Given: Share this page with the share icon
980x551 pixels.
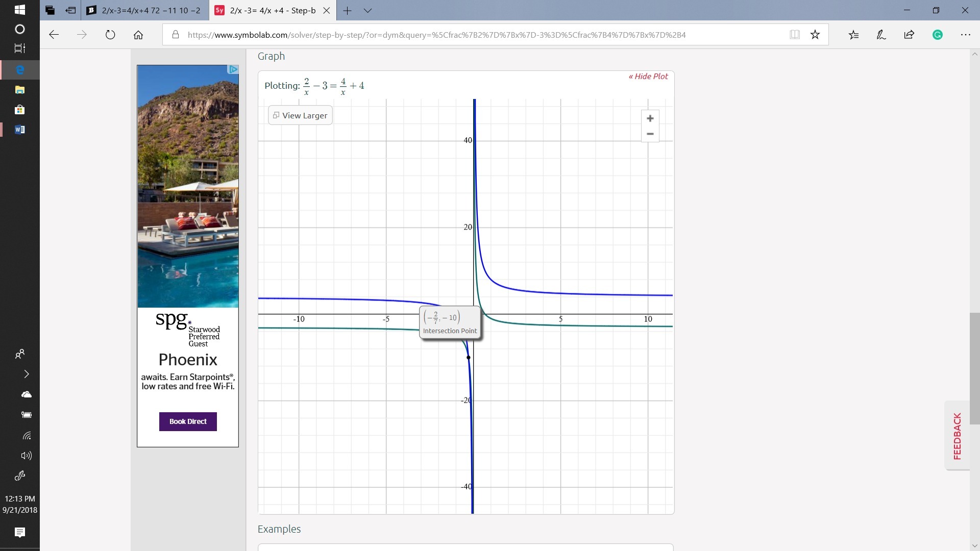Looking at the screenshot, I should pyautogui.click(x=909, y=35).
